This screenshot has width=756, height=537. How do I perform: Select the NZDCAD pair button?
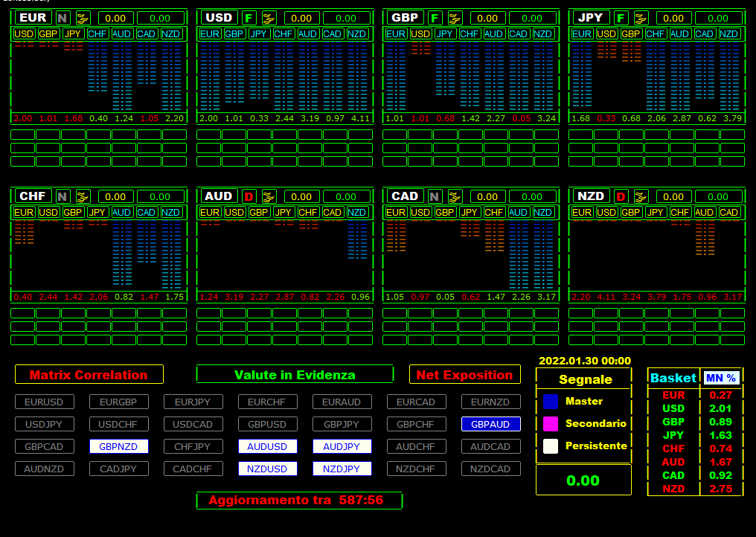tap(491, 469)
